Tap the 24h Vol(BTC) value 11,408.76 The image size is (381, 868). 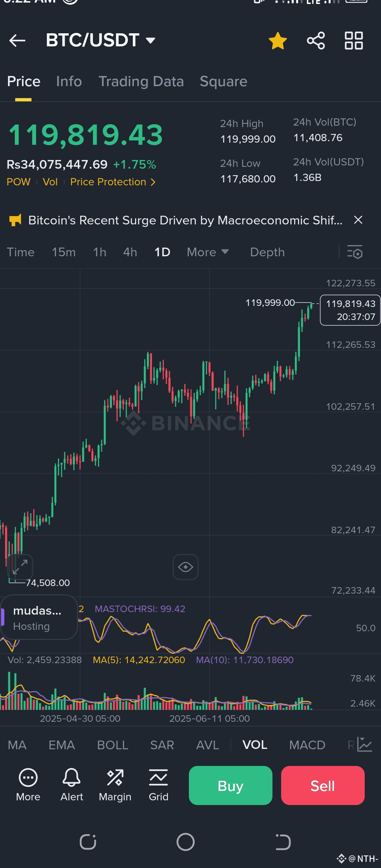point(318,138)
